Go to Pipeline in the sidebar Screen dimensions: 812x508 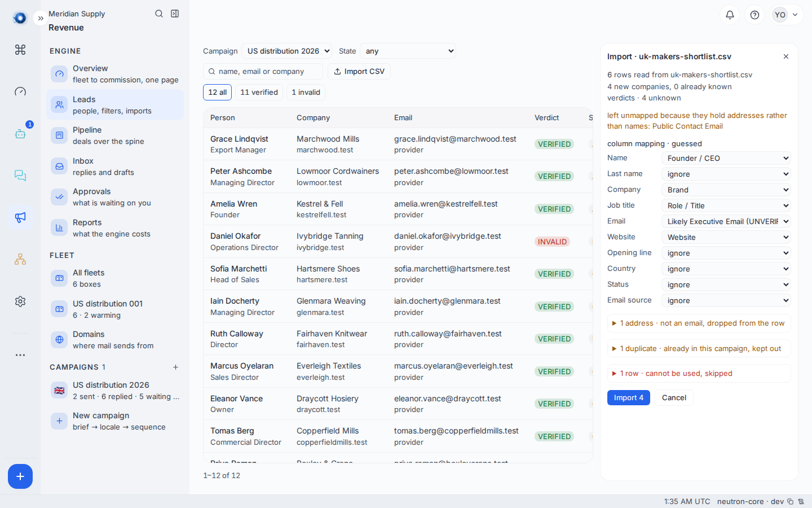click(x=115, y=135)
